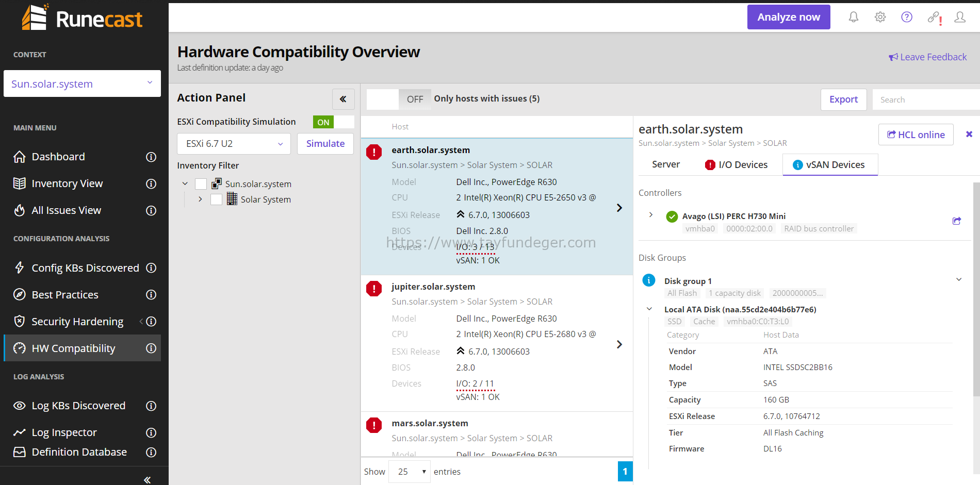This screenshot has width=980, height=485.
Task: Open All Issues View menu item
Action: [x=66, y=210]
